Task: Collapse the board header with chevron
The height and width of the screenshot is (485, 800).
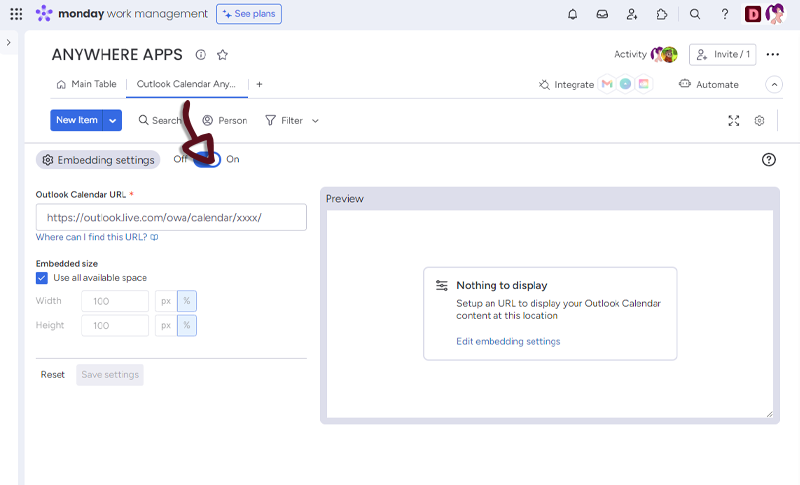Action: pos(773,85)
